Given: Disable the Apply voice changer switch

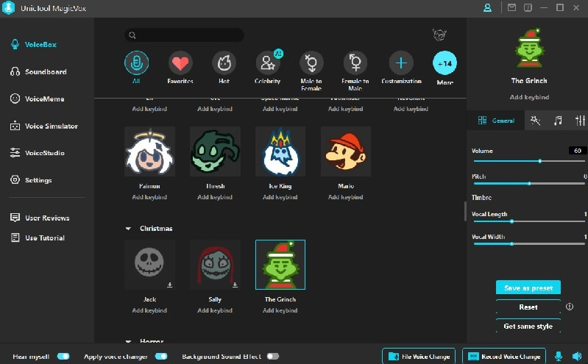Looking at the screenshot, I should pyautogui.click(x=161, y=356).
